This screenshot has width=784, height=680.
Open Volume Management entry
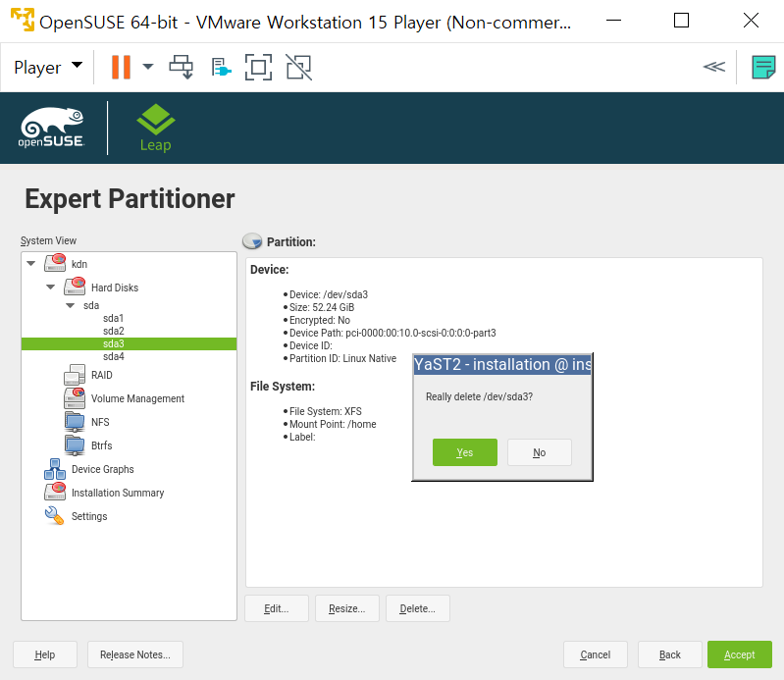click(x=137, y=398)
